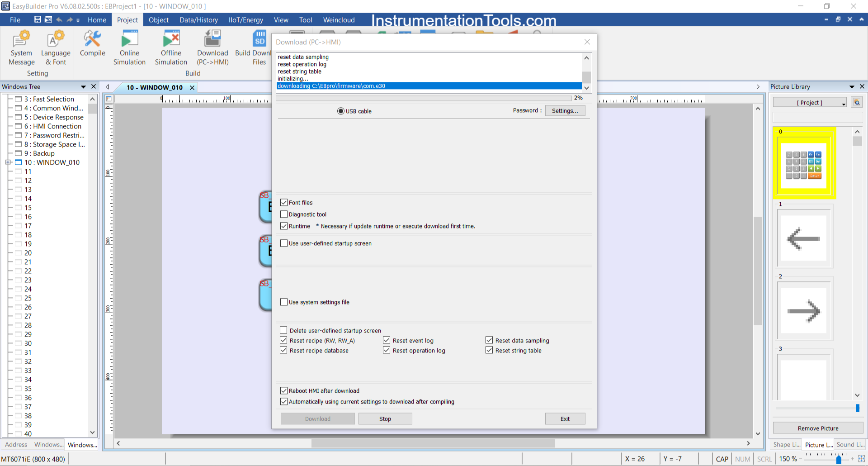Close the Windows Tree panel
This screenshot has height=466, width=868.
(94, 86)
